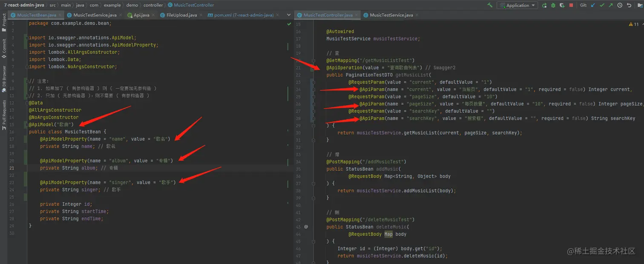Image resolution: width=644 pixels, height=264 pixels.
Task: Click the @ApiOperation annotation line
Action: click(x=391, y=68)
